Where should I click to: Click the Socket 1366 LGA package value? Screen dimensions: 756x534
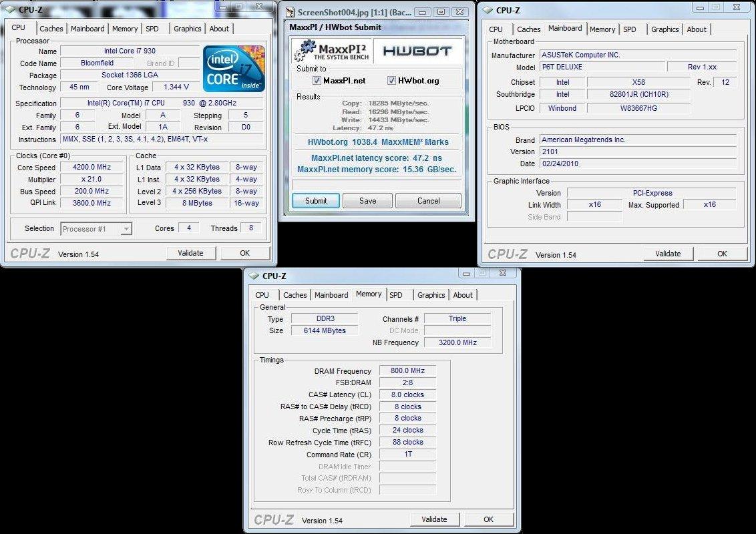click(130, 75)
